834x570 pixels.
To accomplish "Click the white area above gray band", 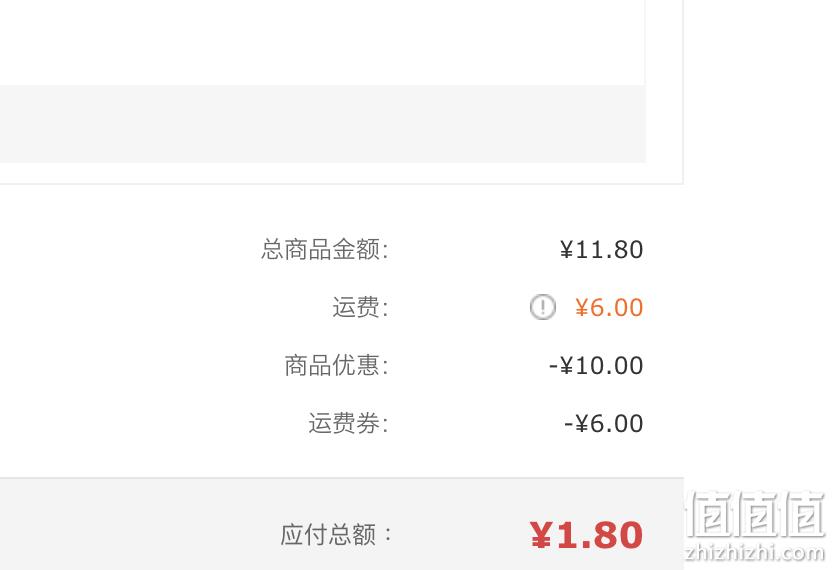I will (322, 43).
